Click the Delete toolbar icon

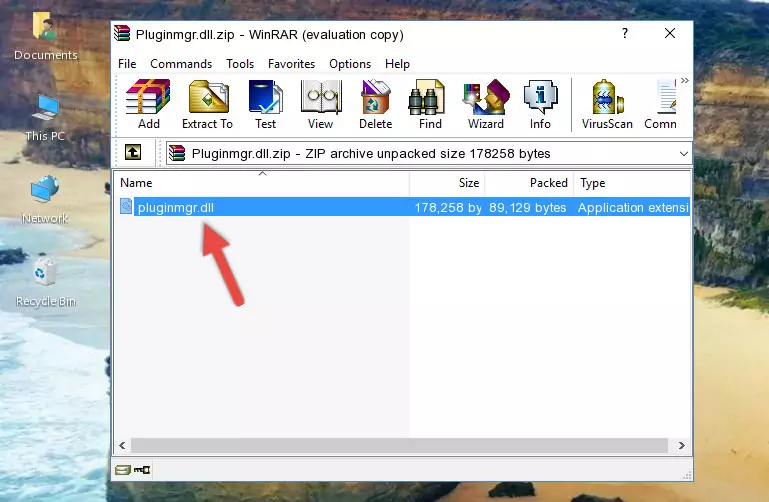click(x=376, y=104)
